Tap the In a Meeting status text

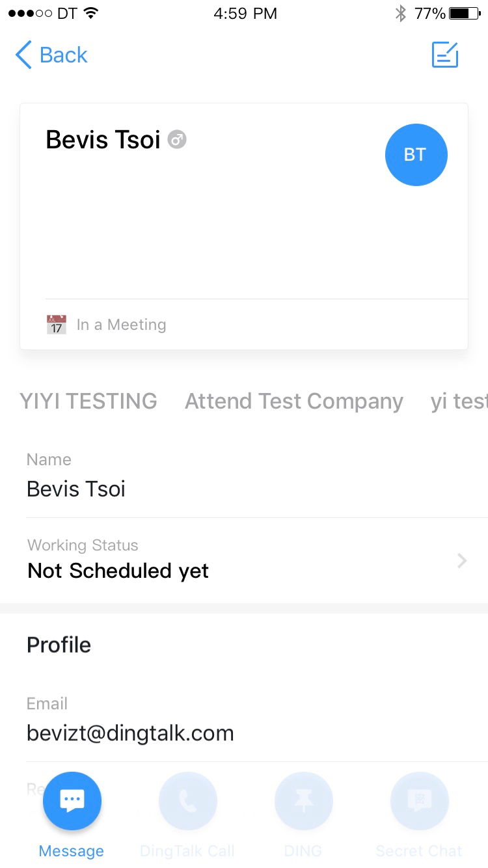point(121,325)
